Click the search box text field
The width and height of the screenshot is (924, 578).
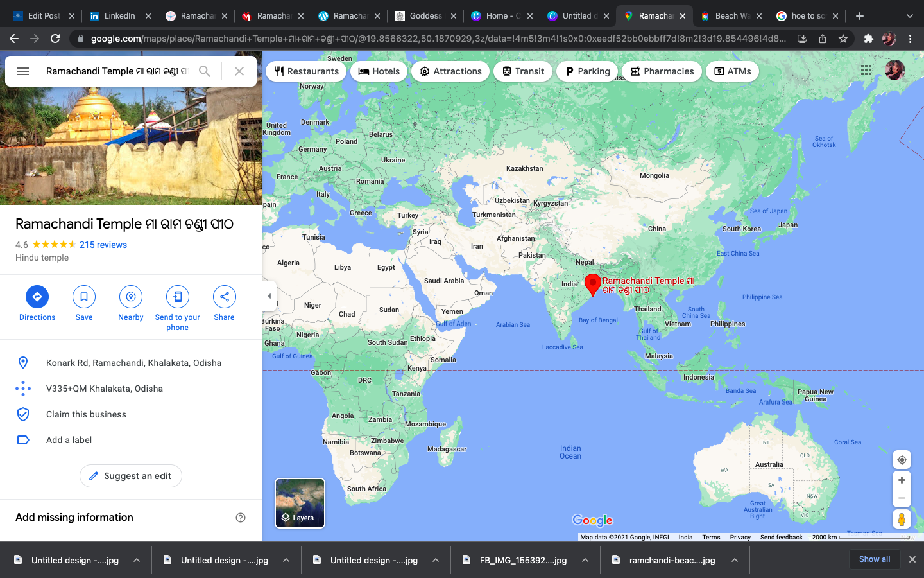(117, 71)
